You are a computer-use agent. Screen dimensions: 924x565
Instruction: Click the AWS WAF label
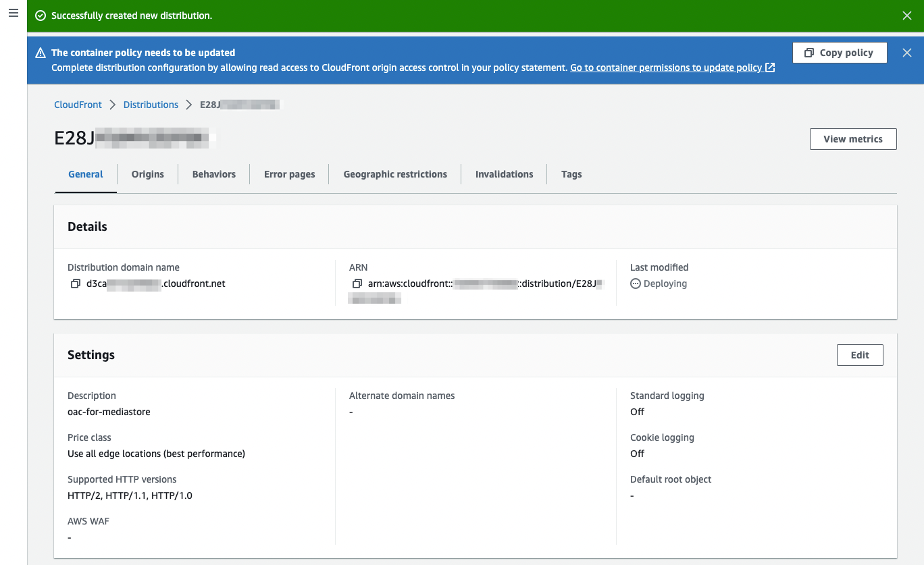pos(88,521)
